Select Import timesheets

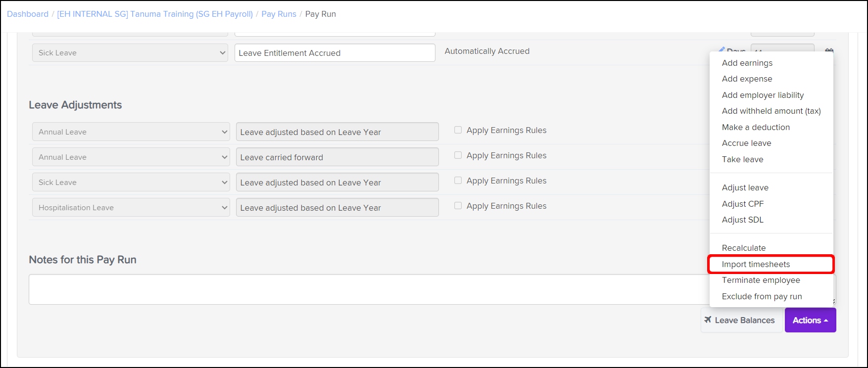(772, 264)
